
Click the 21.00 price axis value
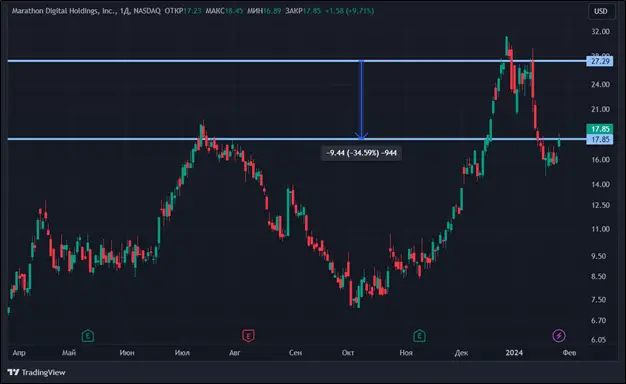coord(600,109)
